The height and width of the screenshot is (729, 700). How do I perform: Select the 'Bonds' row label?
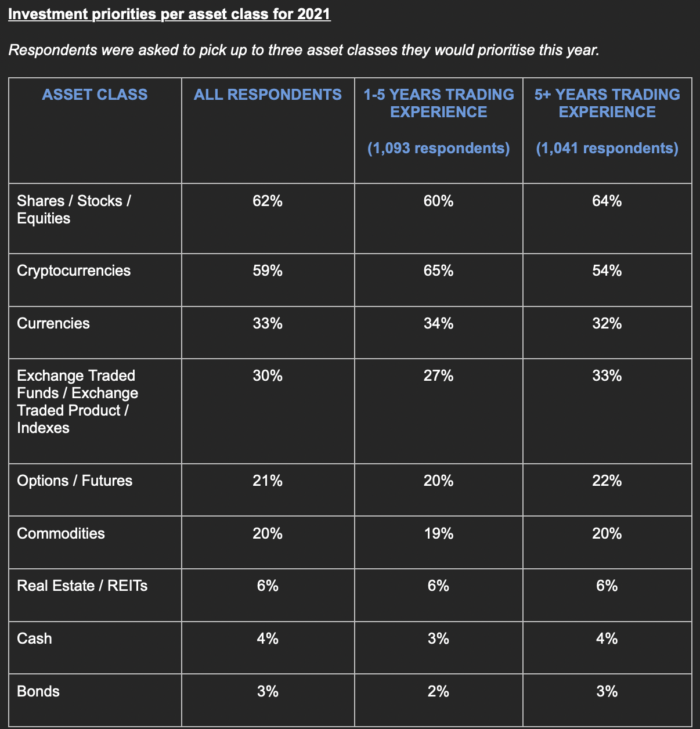[38, 691]
